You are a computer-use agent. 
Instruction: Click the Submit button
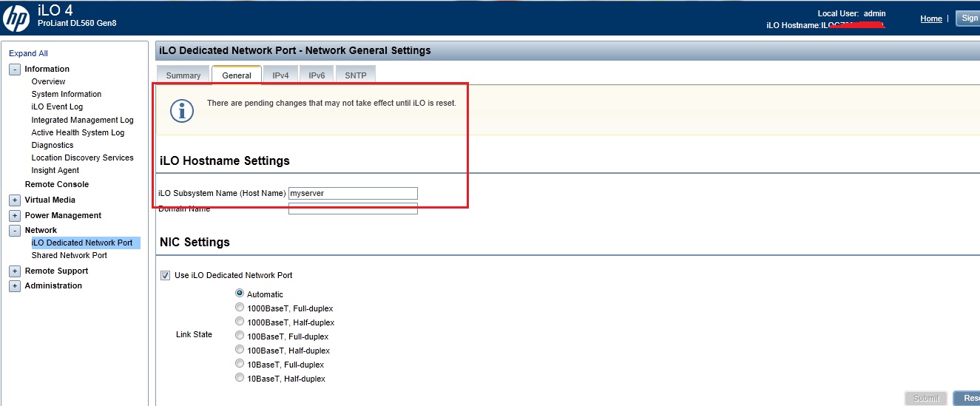click(925, 398)
